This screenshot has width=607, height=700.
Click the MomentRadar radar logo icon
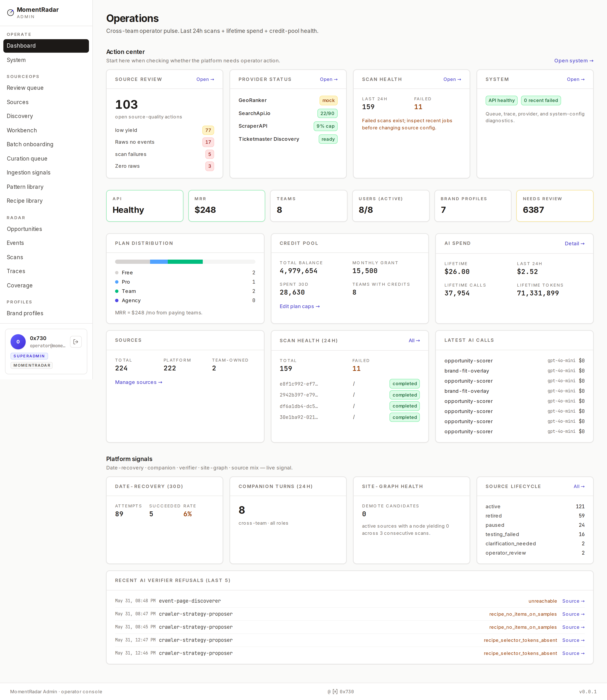11,13
